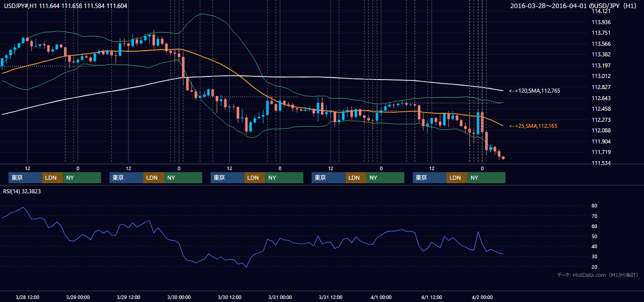Select the rightmost LDN session block
644x302 pixels.
pyautogui.click(x=457, y=178)
